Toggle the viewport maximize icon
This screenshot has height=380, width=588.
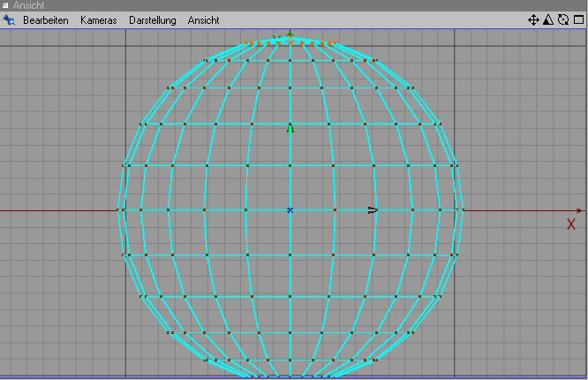577,19
